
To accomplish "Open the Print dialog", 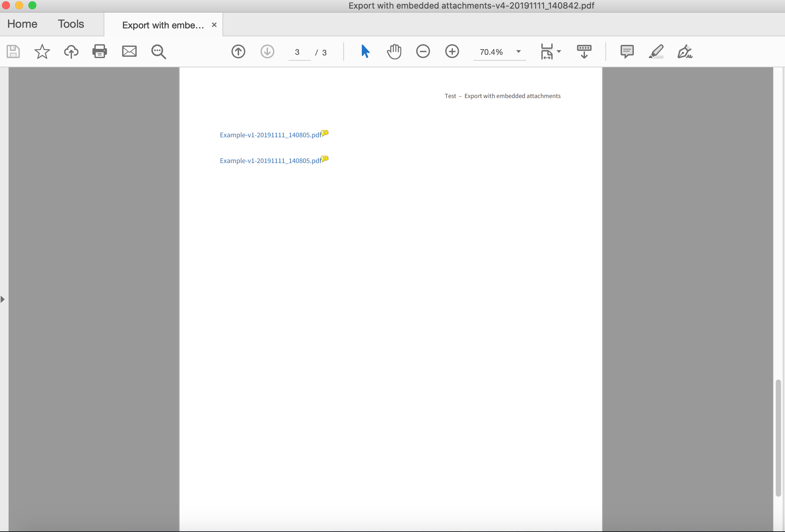I will point(100,51).
